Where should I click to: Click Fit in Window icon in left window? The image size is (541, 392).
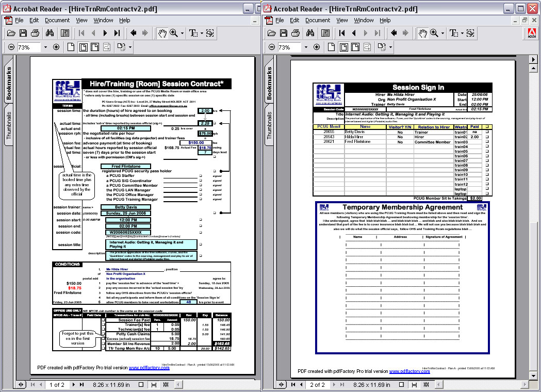83,47
